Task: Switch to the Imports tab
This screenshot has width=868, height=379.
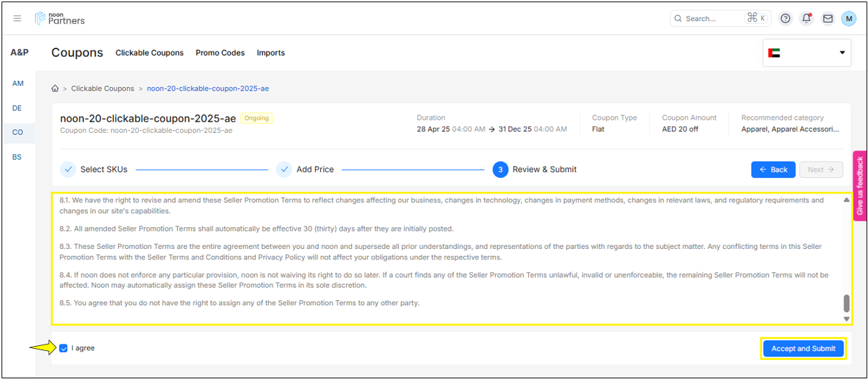Action: [x=270, y=53]
